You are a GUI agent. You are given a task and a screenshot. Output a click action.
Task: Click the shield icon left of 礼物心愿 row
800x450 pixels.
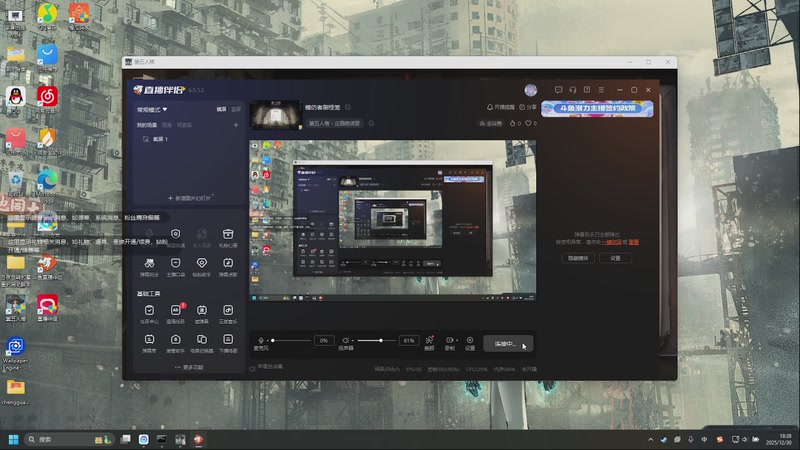(176, 234)
